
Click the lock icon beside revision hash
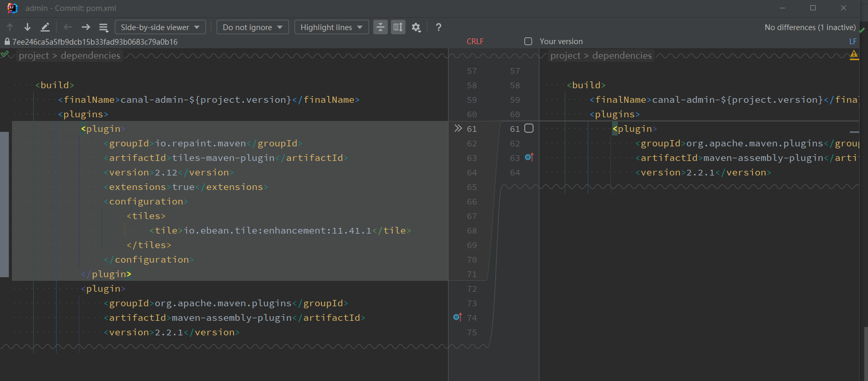(7, 41)
